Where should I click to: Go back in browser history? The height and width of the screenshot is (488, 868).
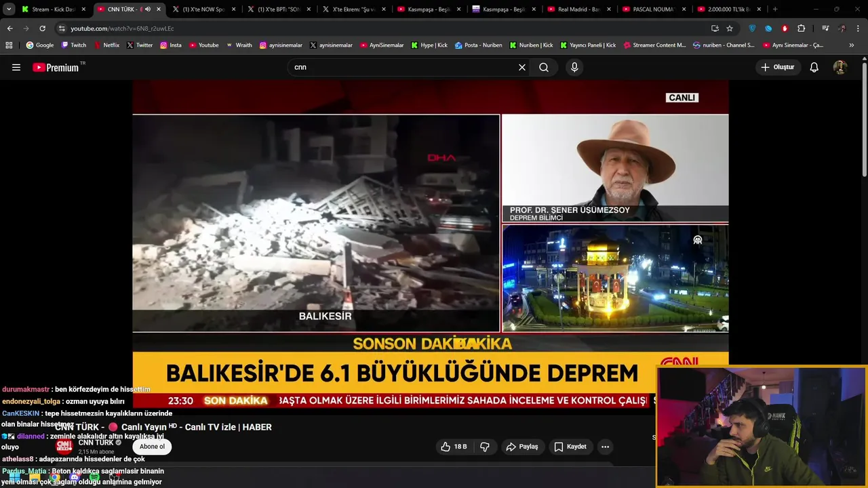[x=9, y=28]
